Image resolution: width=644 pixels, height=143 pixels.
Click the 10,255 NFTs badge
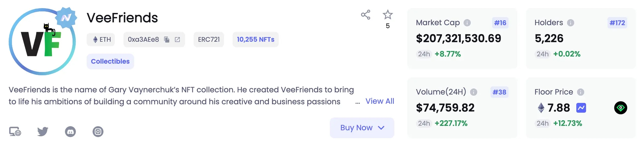click(255, 40)
